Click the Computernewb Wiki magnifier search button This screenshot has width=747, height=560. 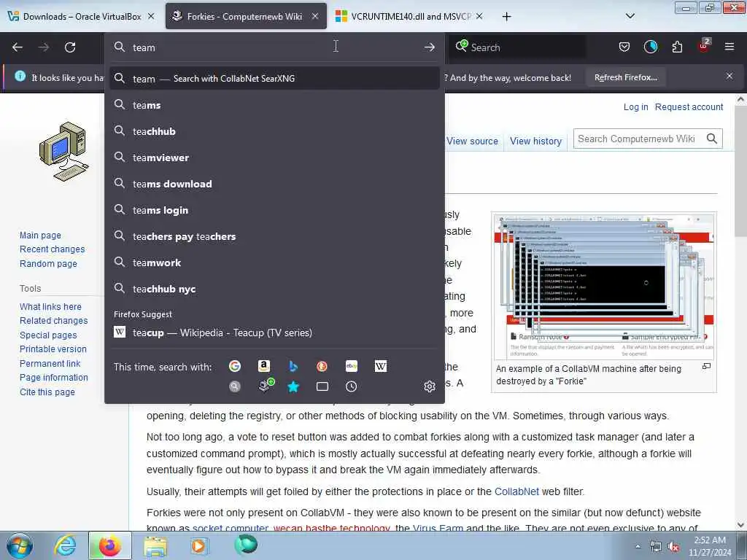tap(712, 139)
